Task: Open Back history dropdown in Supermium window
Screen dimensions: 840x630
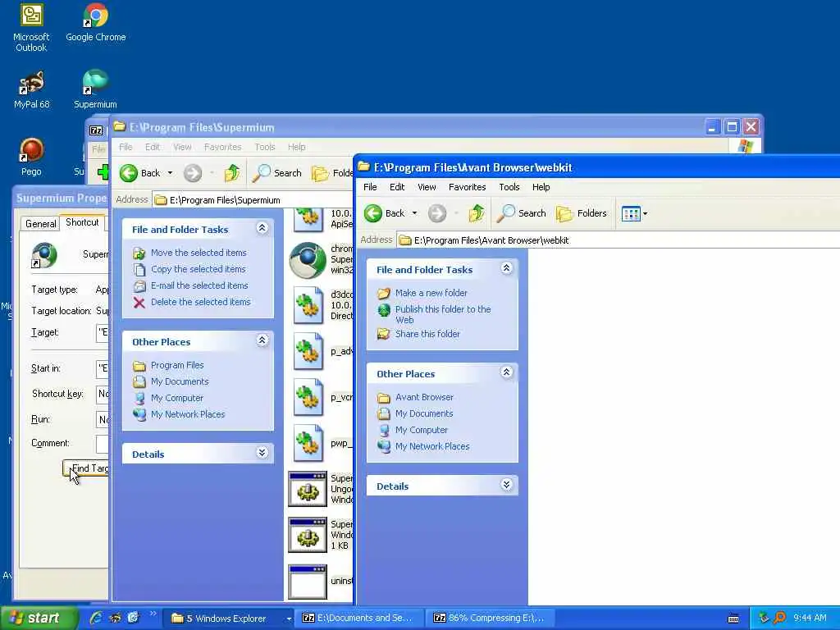Action: [x=170, y=173]
